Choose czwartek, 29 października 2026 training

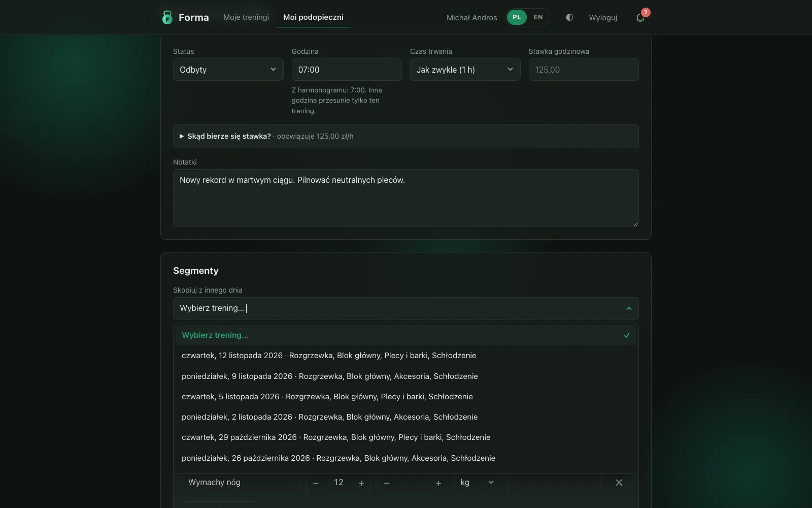406,437
